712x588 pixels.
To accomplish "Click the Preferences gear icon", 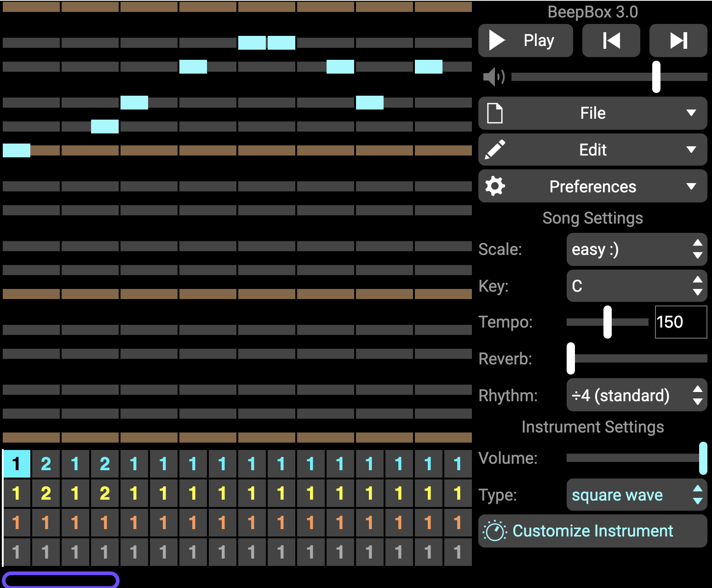I will point(495,186).
